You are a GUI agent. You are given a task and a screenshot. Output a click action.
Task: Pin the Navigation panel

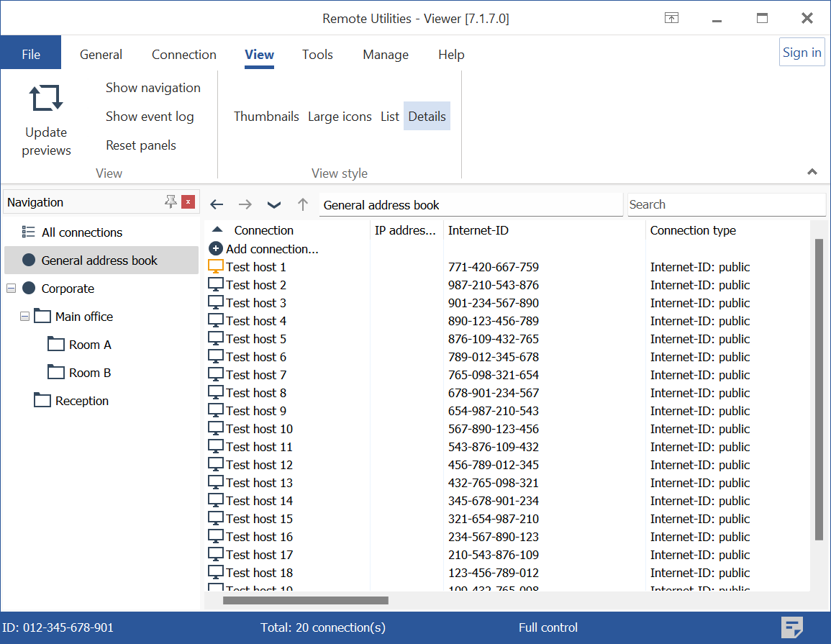171,202
